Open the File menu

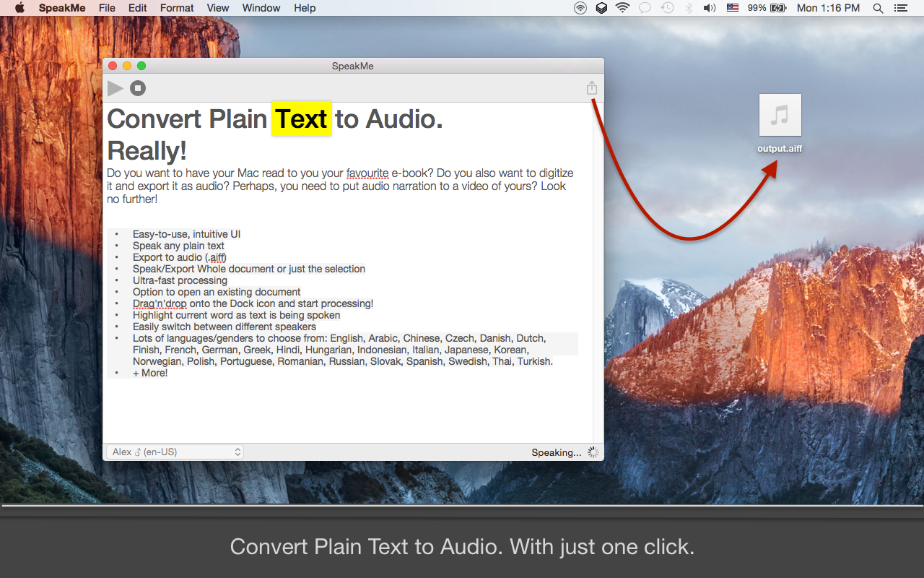107,8
